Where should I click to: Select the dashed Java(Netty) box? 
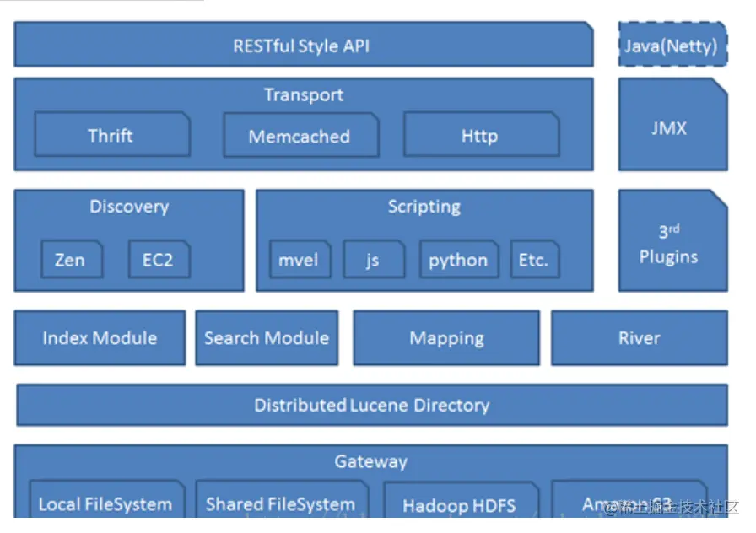coord(673,45)
